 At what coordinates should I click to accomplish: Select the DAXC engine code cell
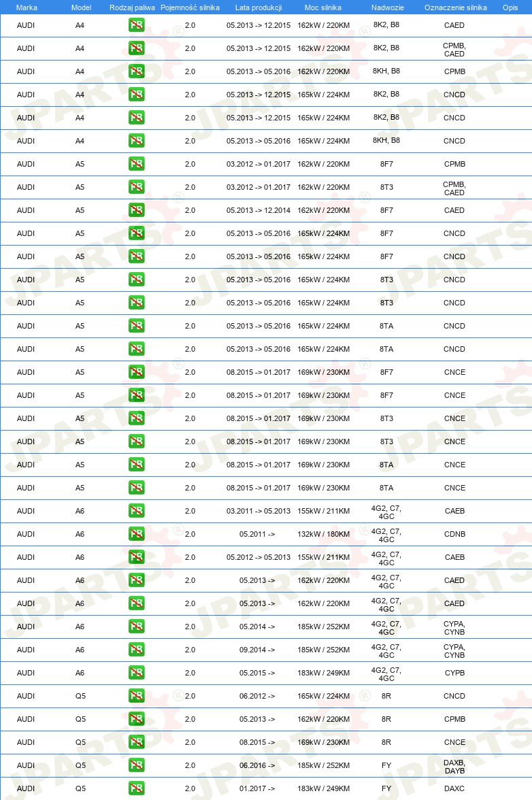[x=454, y=788]
